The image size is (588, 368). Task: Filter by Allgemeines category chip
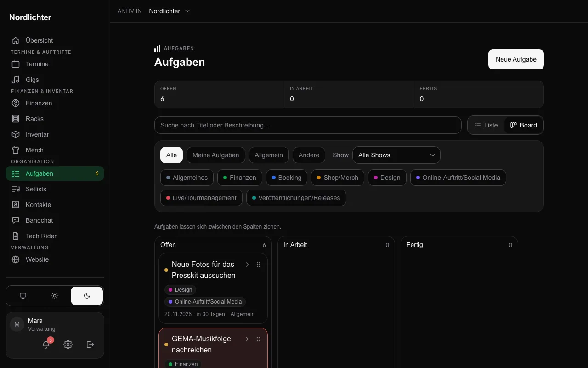click(187, 178)
